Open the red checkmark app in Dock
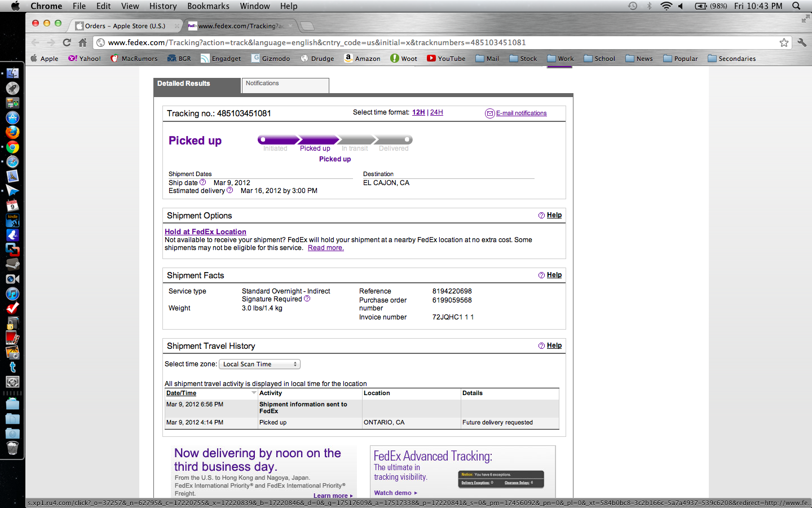812x508 pixels. click(x=12, y=308)
